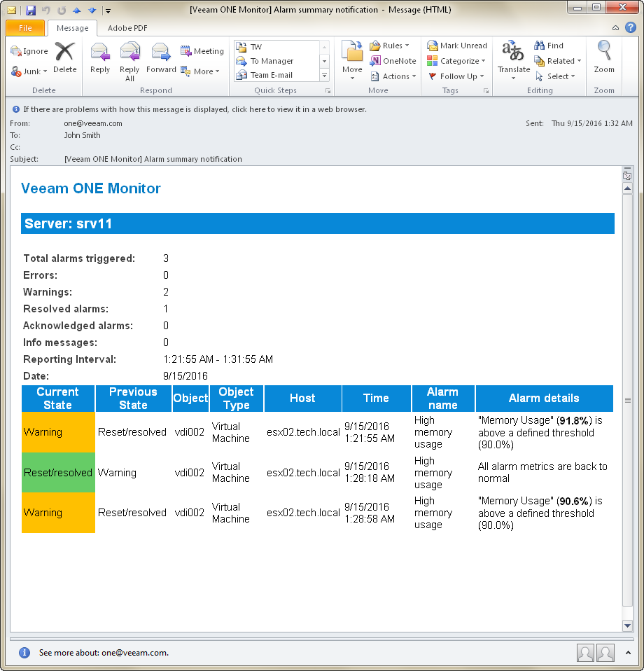Click the alarm detail showing 90.6%
Viewport: 644px width, 671px height.
tap(540, 513)
